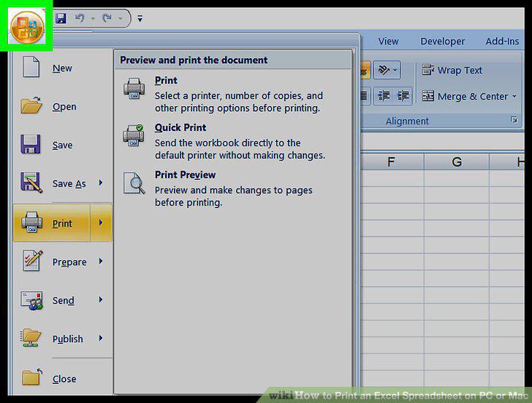The width and height of the screenshot is (532, 403).
Task: Choose New from the Office menu
Action: tap(63, 68)
